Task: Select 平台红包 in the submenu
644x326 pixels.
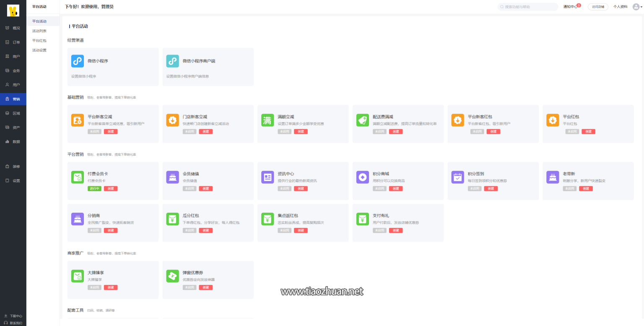Action: click(39, 41)
